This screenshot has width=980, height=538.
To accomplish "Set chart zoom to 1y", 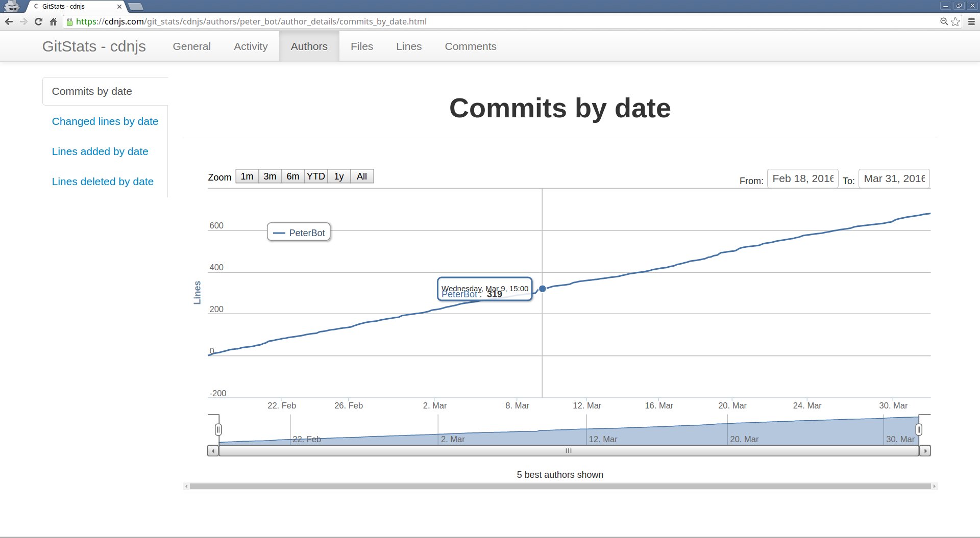I will tap(339, 176).
